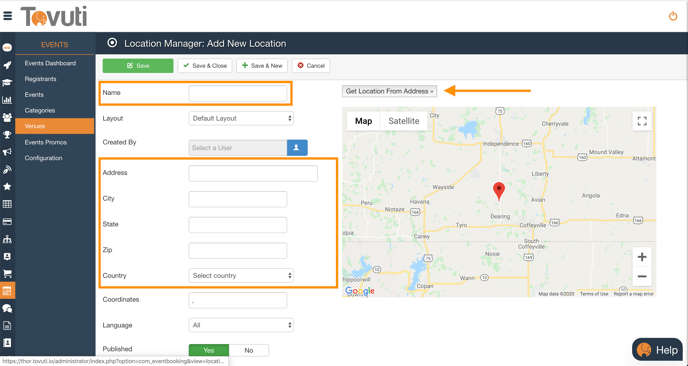Click Save & Close button
Viewport: 688px width, 366px height.
[x=205, y=66]
